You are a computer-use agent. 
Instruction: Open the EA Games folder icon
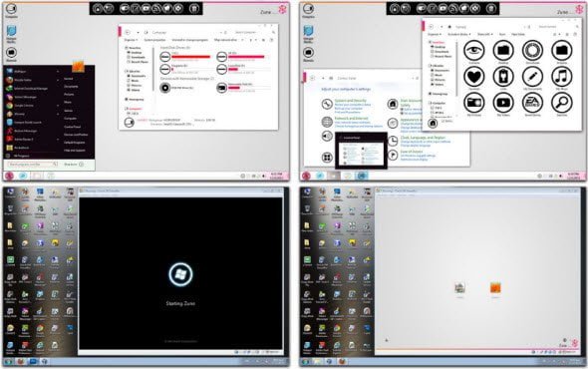(x=532, y=103)
